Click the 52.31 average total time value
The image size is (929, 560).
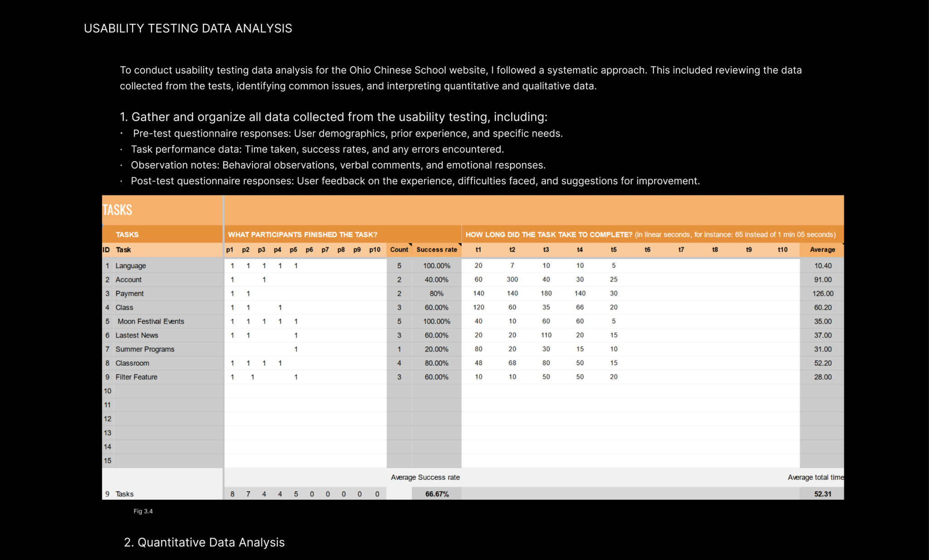pos(823,494)
